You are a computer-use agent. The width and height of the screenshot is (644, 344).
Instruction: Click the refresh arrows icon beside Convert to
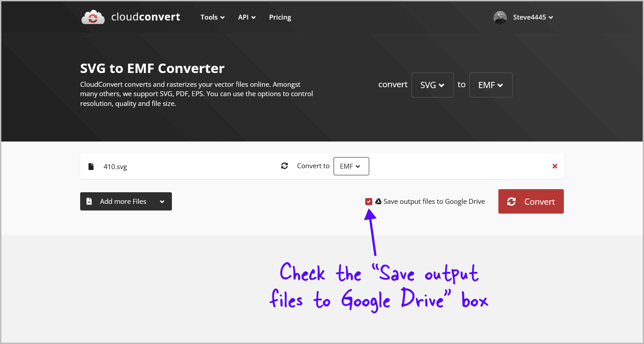285,166
